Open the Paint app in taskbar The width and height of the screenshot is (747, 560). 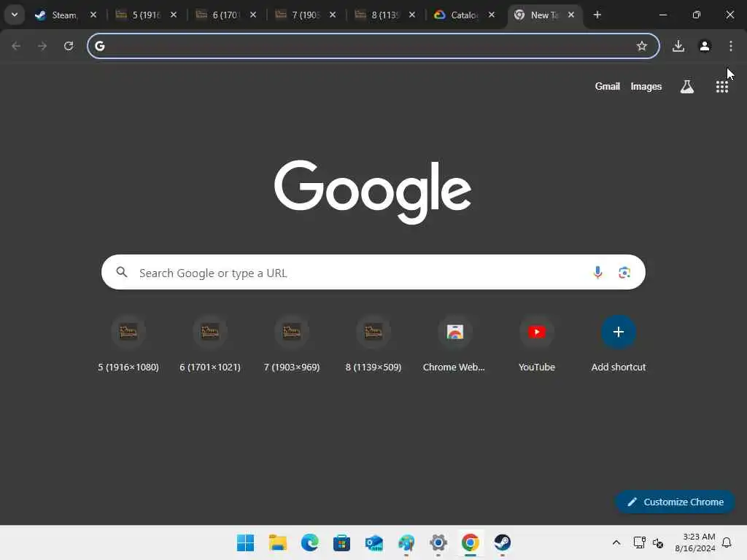click(406, 542)
